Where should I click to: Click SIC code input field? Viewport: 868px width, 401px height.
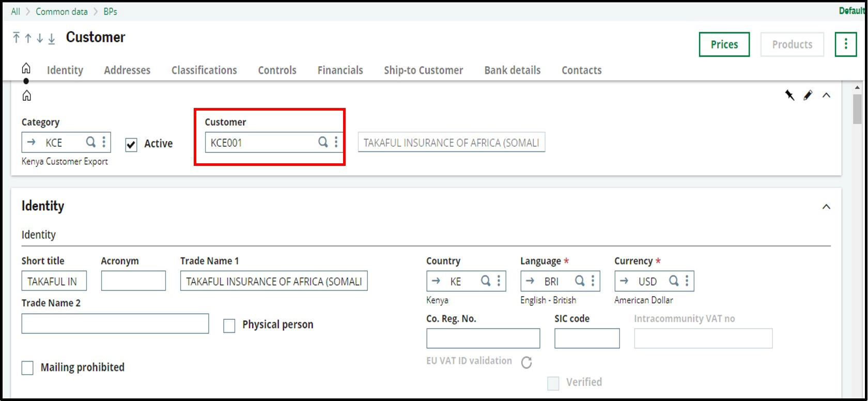587,338
